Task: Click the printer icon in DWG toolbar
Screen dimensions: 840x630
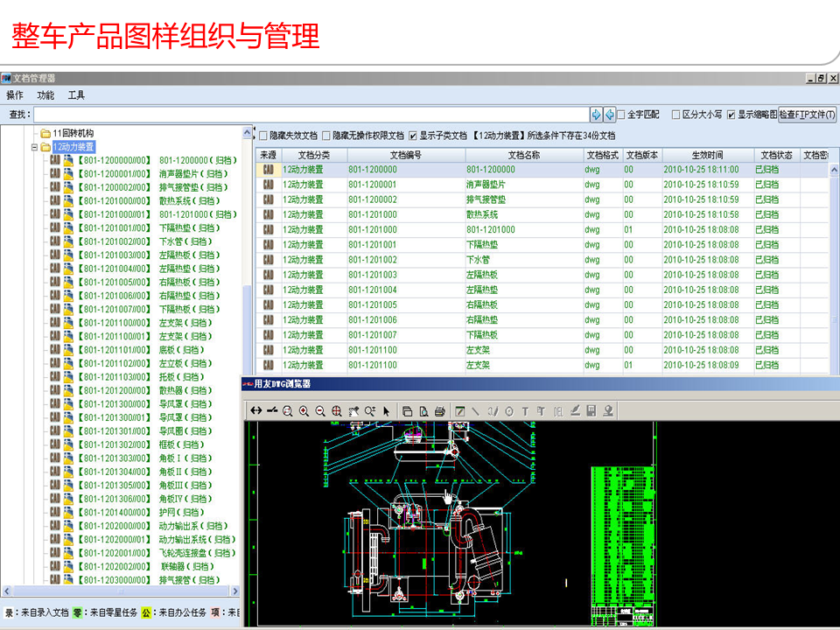Action: tap(440, 411)
